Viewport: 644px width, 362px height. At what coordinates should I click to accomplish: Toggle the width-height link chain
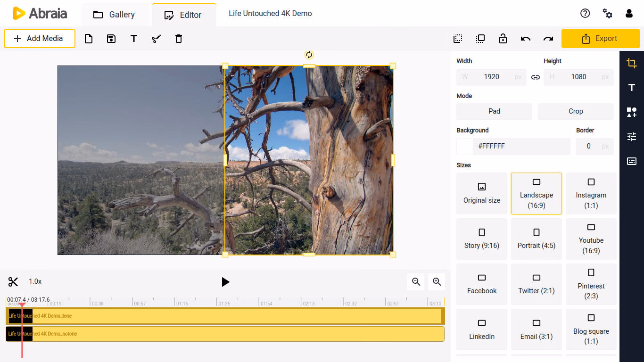click(x=535, y=77)
